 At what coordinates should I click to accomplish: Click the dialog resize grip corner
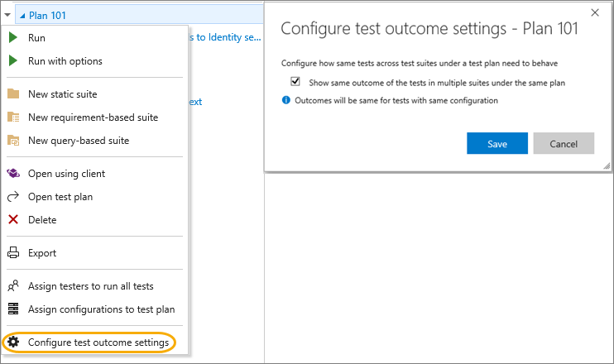click(607, 165)
